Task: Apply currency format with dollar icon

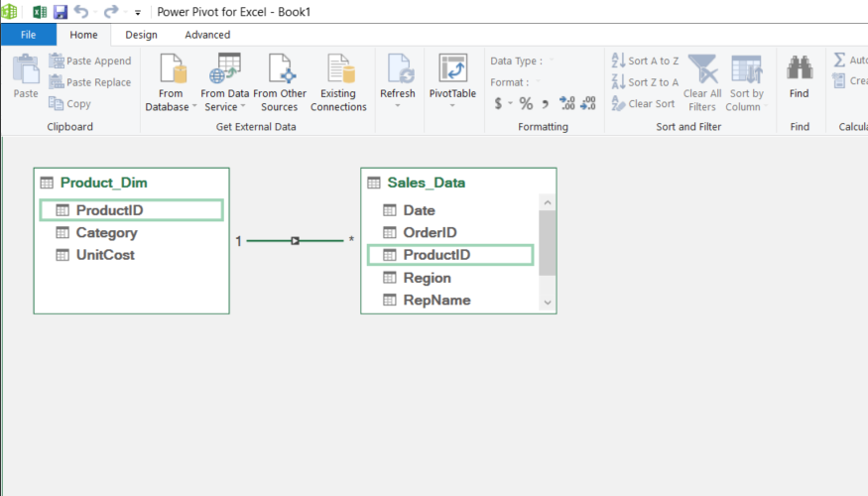Action: coord(498,103)
